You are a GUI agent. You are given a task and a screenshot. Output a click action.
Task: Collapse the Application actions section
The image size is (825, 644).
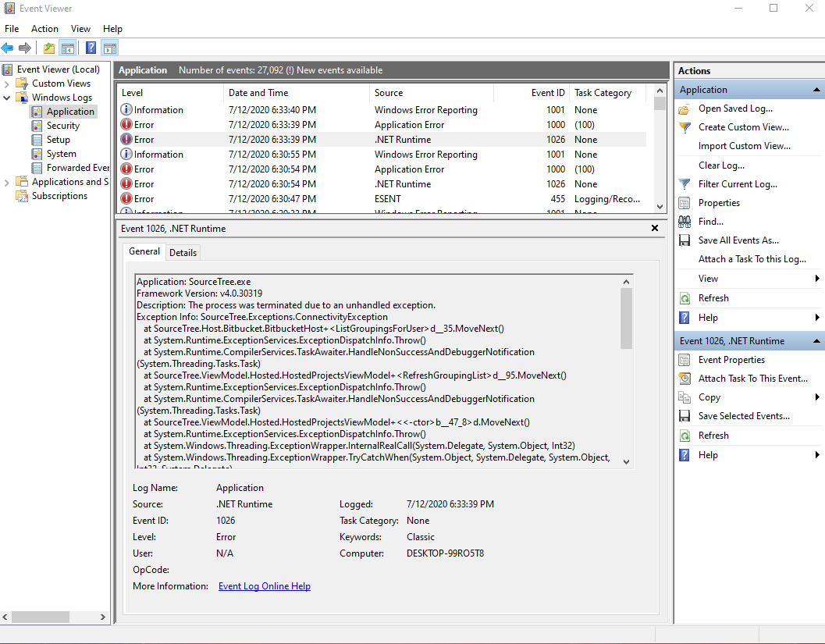[816, 90]
